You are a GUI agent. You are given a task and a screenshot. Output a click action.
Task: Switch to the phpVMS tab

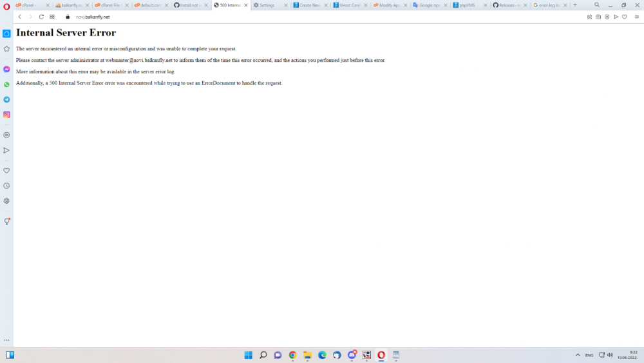point(467,5)
